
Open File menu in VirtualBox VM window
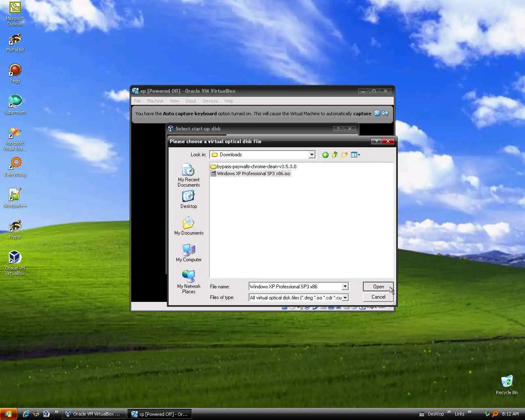tap(137, 101)
